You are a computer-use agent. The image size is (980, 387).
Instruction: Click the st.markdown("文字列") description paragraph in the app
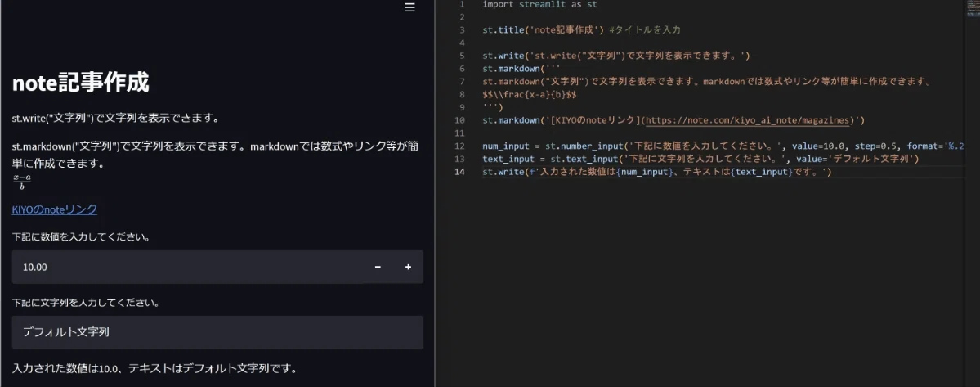(x=215, y=155)
